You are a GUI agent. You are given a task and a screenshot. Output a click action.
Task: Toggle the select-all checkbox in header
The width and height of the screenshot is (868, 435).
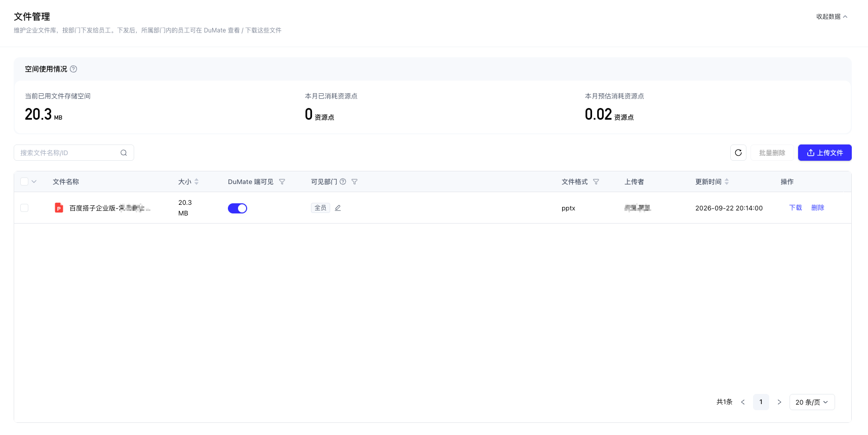[24, 182]
